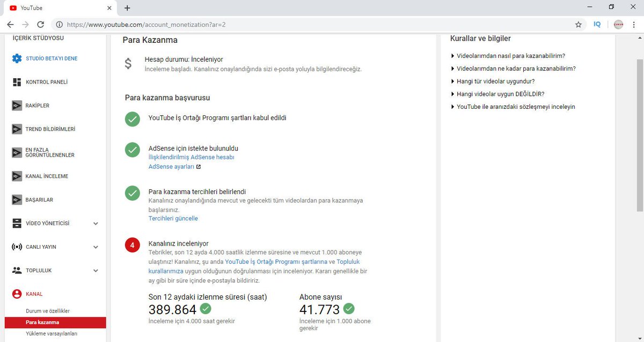Screen dimensions: 644x342
Task: Click the 389.864 watch hours value
Action: point(172,309)
